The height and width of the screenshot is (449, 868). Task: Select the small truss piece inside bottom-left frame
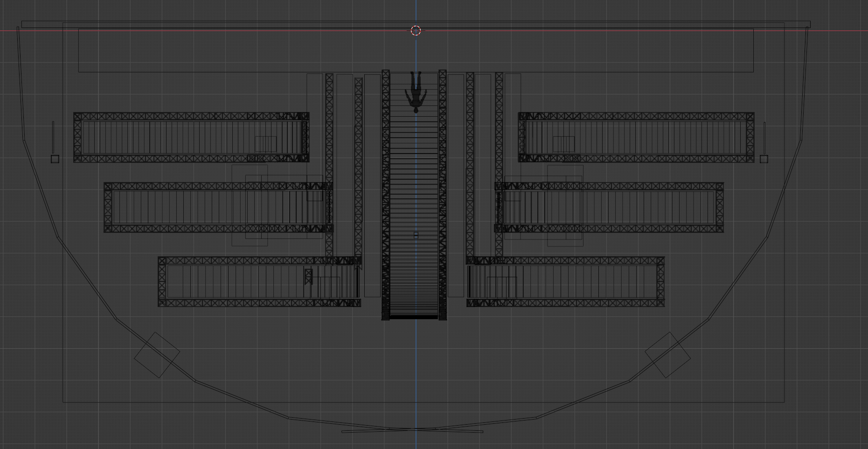(x=308, y=276)
